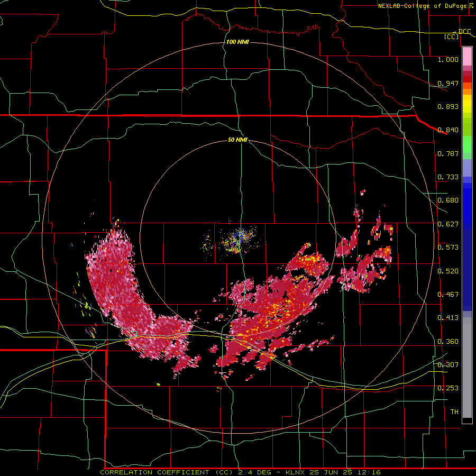Click the 1.000 value on the color scale
The height and width of the screenshot is (476, 476).
(448, 59)
